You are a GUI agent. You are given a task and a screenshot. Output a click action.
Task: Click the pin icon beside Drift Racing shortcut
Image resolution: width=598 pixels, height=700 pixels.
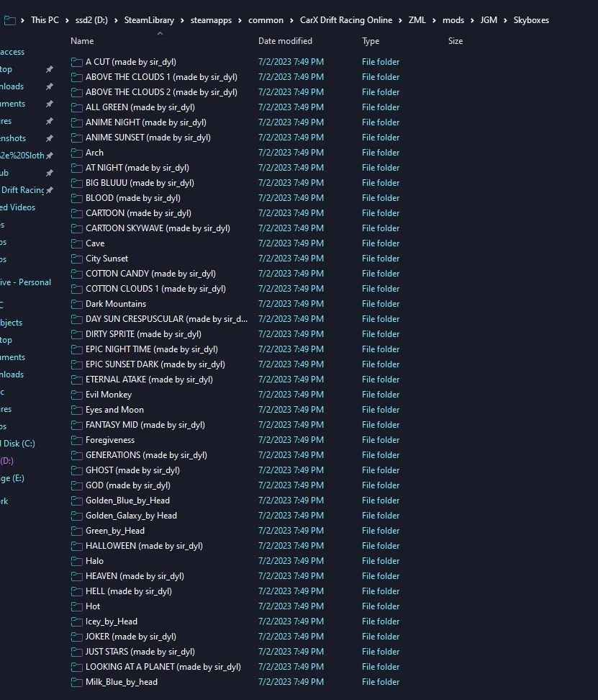[x=50, y=190]
